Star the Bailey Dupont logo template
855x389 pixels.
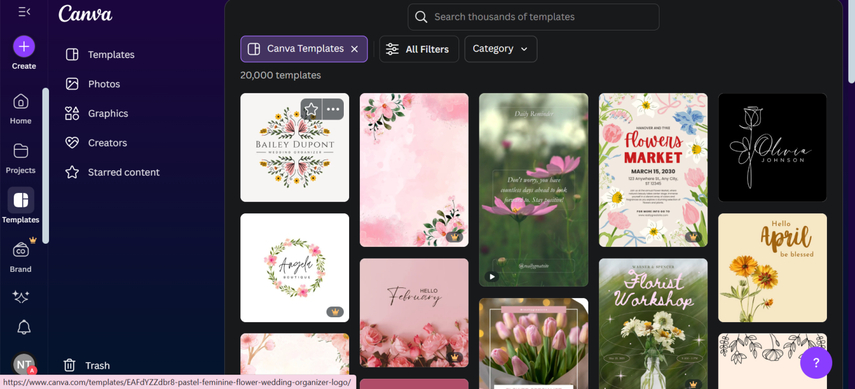pos(311,109)
